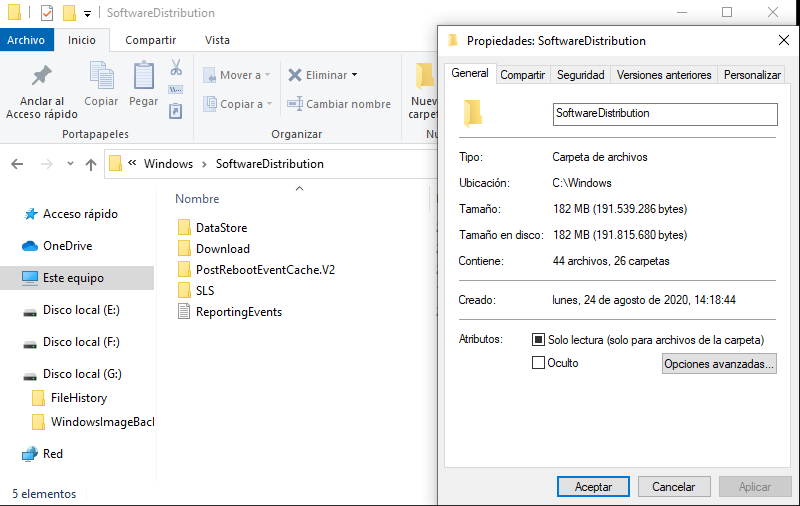This screenshot has width=800, height=506.
Task: Click the SoftwareDistribution path segment
Action: point(269,164)
